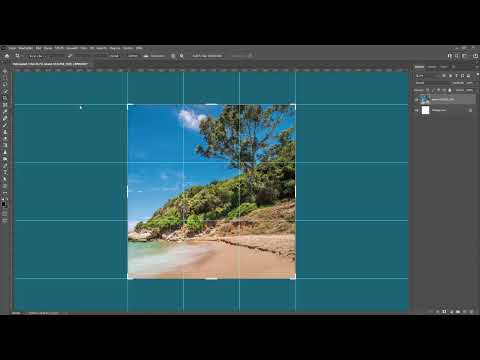This screenshot has width=480, height=360.
Task: Open the Filter menu
Action: 84,48
